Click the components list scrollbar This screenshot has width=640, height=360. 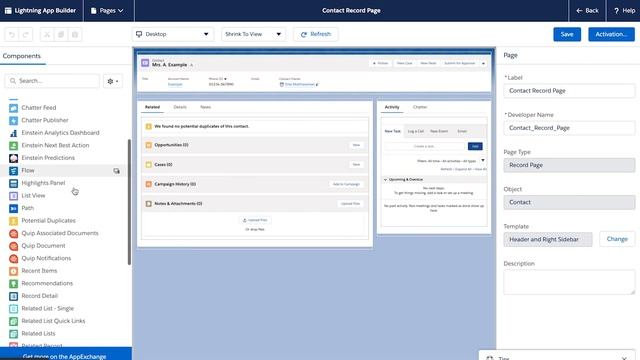coord(129,202)
